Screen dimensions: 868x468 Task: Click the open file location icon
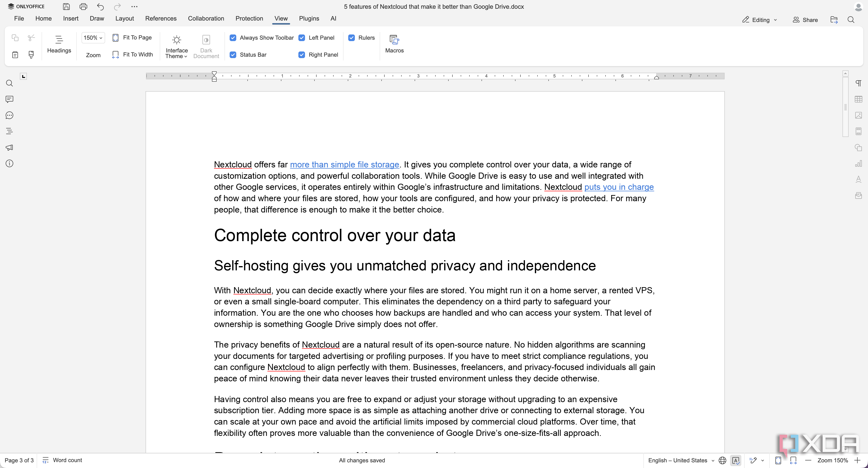tap(834, 20)
